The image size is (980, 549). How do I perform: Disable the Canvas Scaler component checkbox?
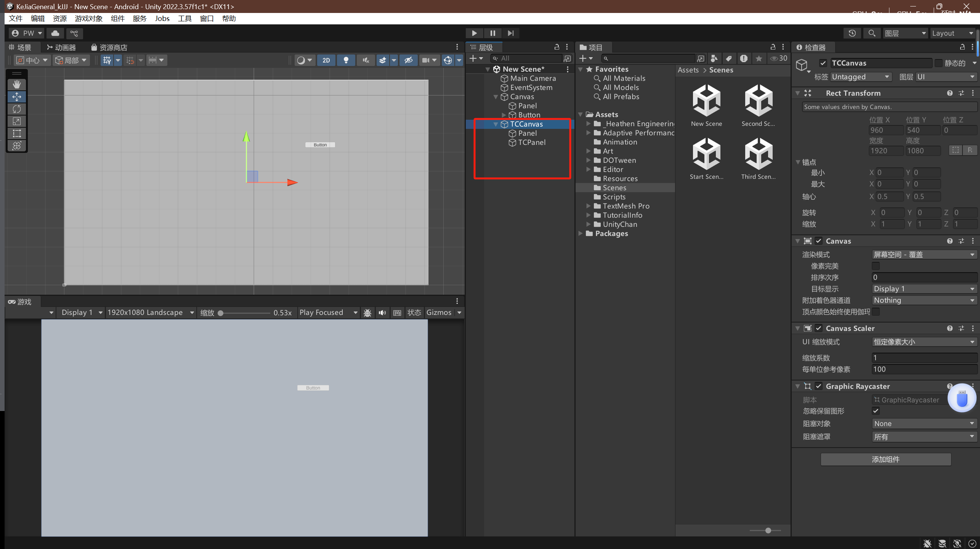819,328
